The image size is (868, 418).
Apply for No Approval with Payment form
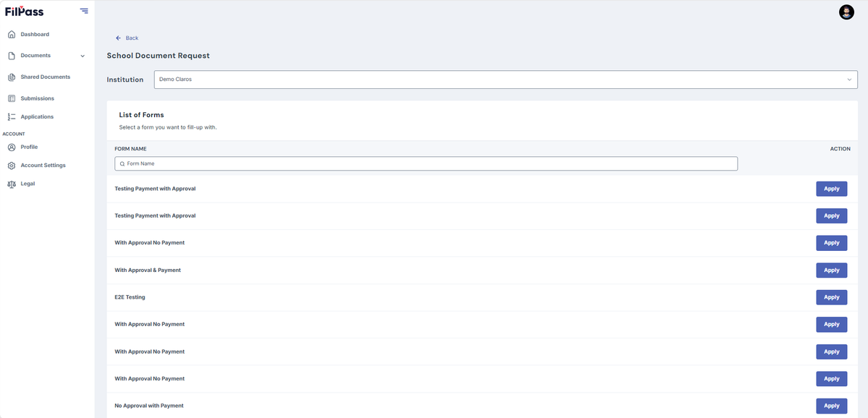(832, 406)
